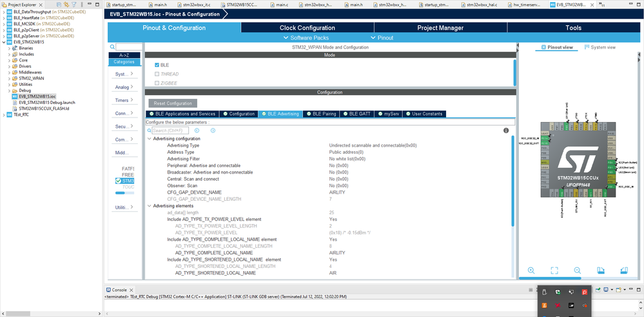The image size is (644, 317).
Task: Go to previous parameter search result
Action: pos(197,130)
